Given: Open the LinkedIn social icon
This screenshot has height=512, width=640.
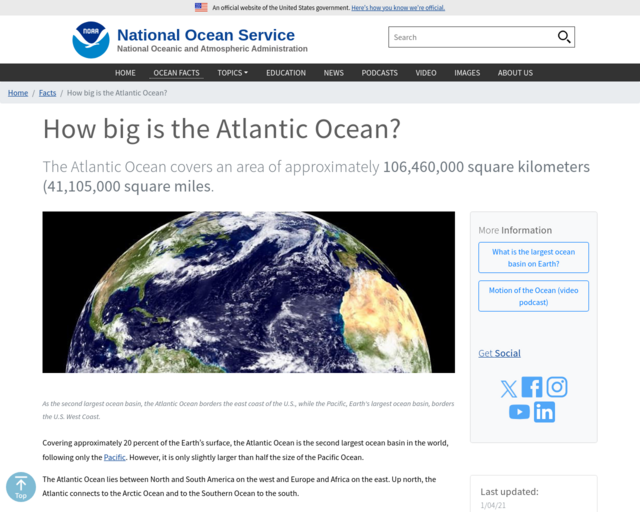Looking at the screenshot, I should pyautogui.click(x=544, y=412).
